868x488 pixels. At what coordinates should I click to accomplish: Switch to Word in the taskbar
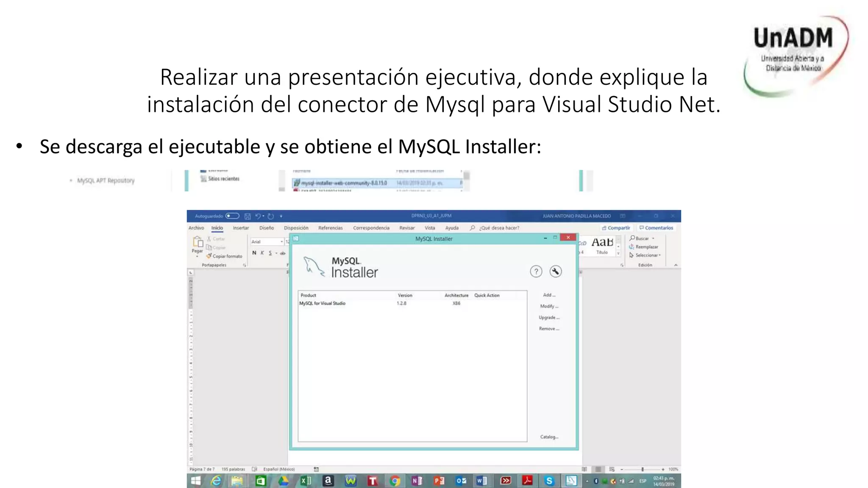(x=482, y=481)
